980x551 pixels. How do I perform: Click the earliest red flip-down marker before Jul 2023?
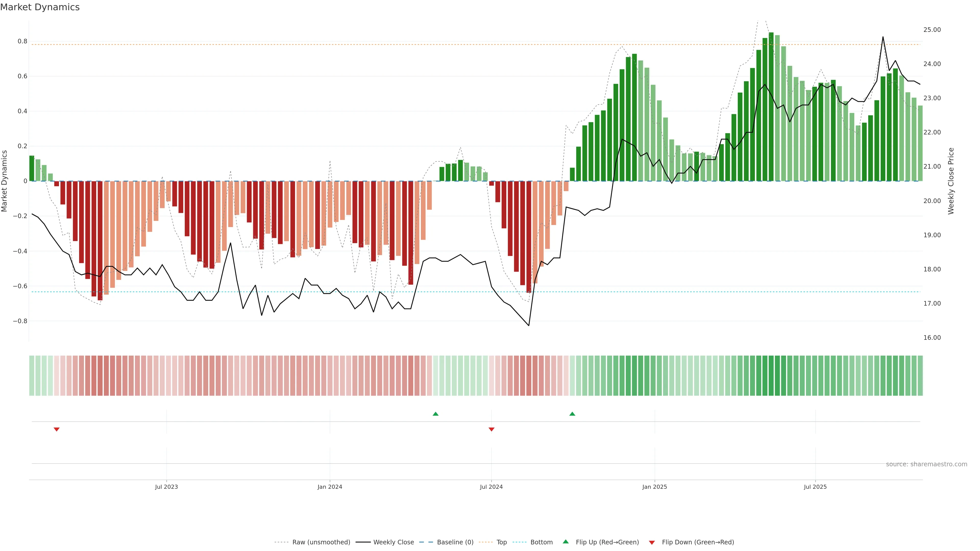pos(57,429)
